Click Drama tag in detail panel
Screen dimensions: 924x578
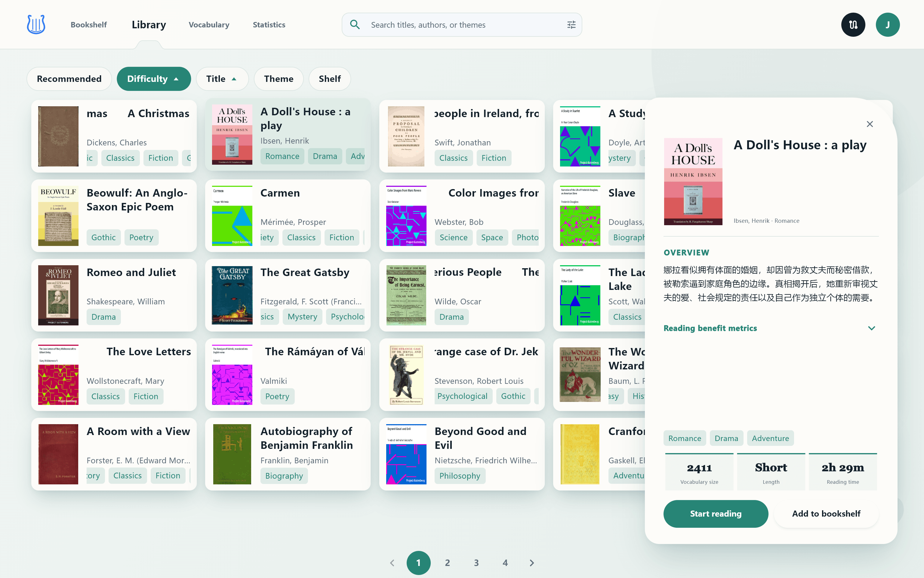click(726, 438)
